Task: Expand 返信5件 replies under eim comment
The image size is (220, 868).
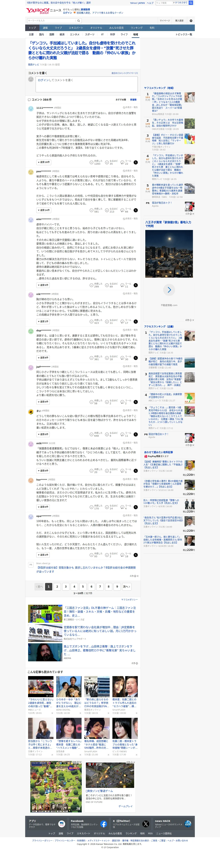Action: click(x=43, y=285)
